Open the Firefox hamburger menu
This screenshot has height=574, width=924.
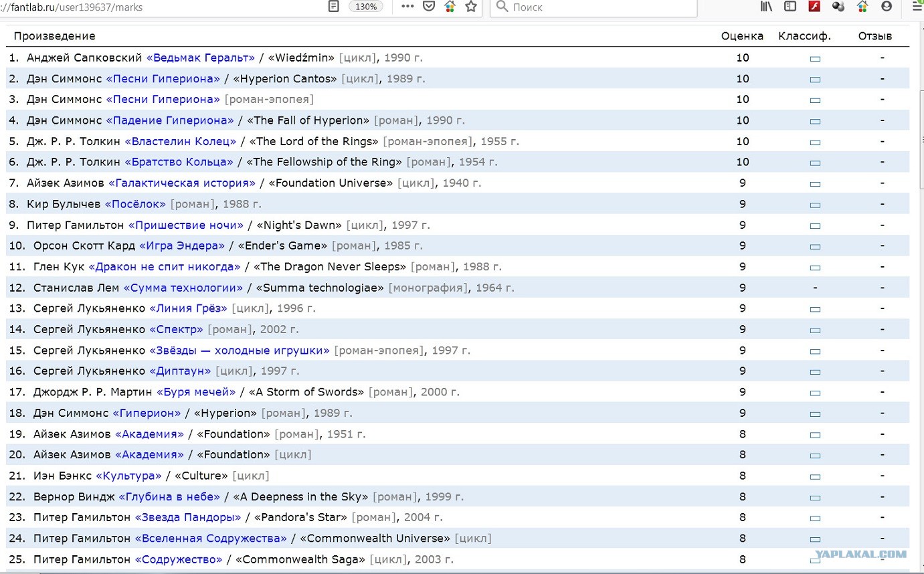tap(917, 7)
